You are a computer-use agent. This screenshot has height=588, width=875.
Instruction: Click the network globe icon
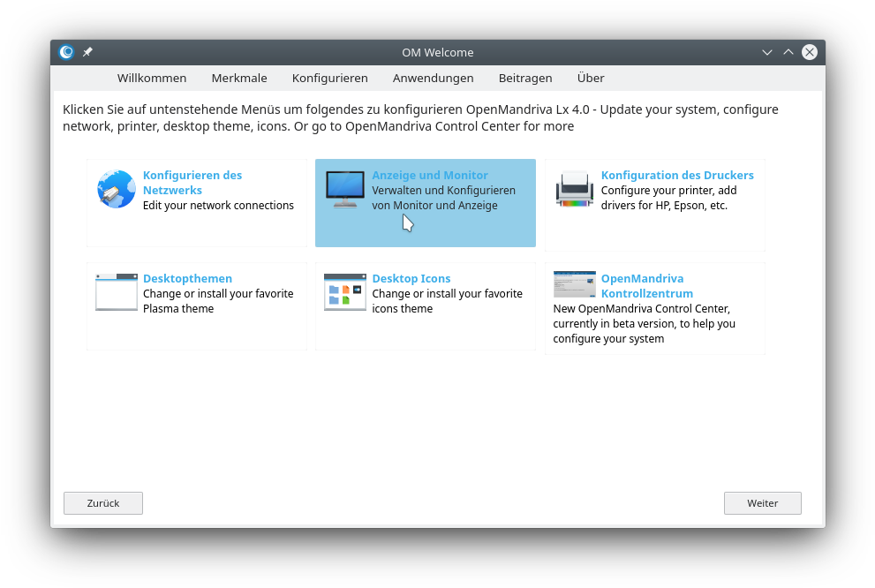pyautogui.click(x=116, y=189)
